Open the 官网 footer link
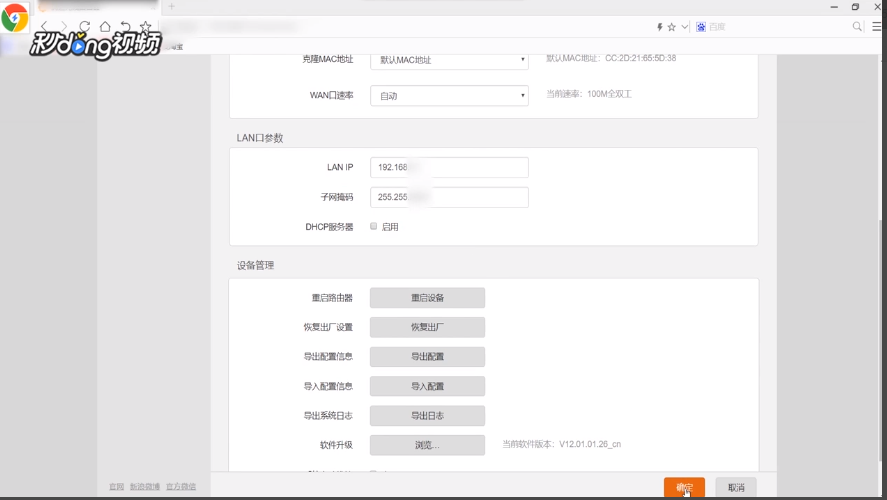 tap(117, 486)
